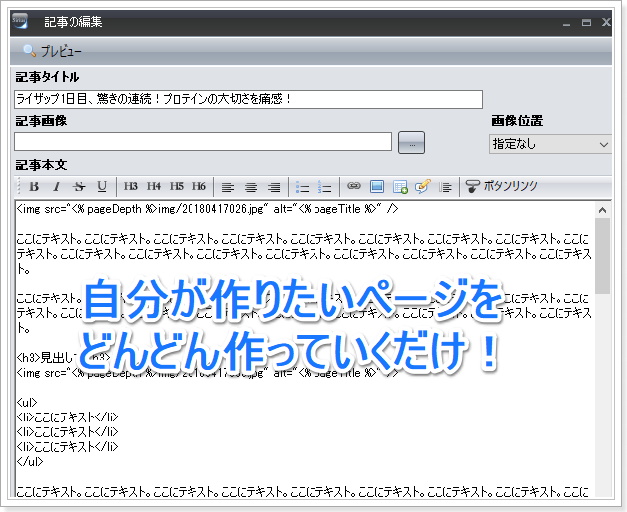627x512 pixels.
Task: Insert H5 heading tag
Action: click(176, 186)
